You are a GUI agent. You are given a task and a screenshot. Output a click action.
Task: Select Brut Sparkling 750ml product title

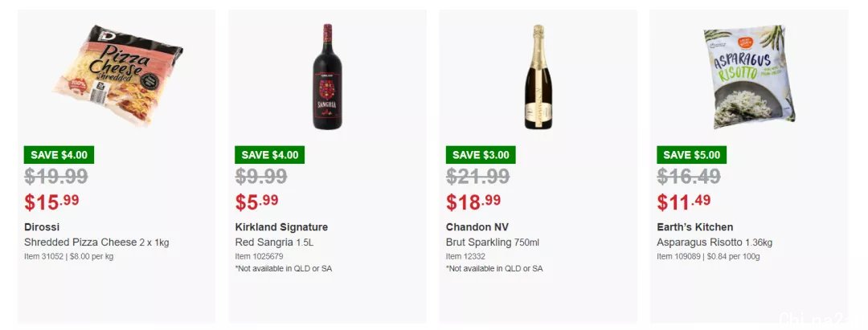click(492, 242)
